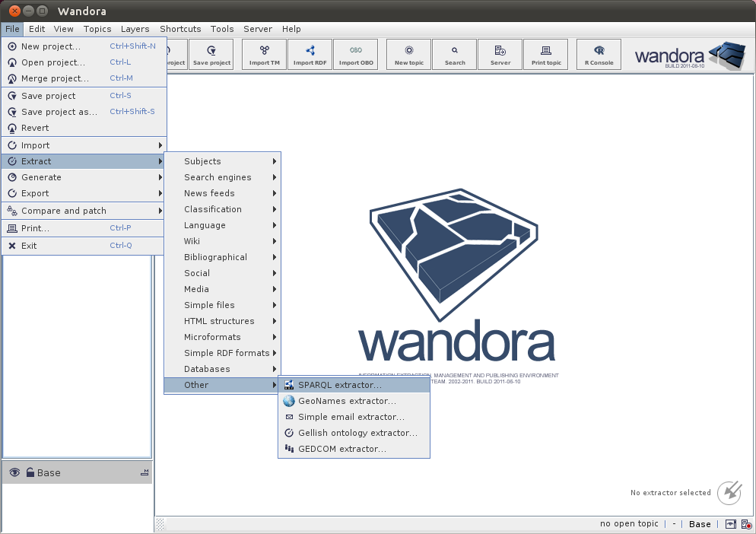The image size is (756, 534).
Task: Click the extractor drop target icon
Action: coord(729,492)
